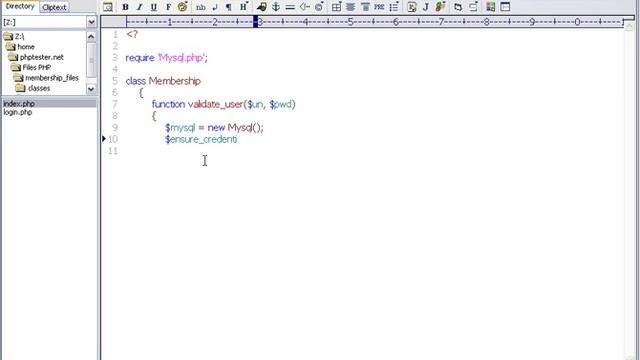The image size is (640, 360).
Task: Switch to the Directory tab
Action: (x=20, y=7)
